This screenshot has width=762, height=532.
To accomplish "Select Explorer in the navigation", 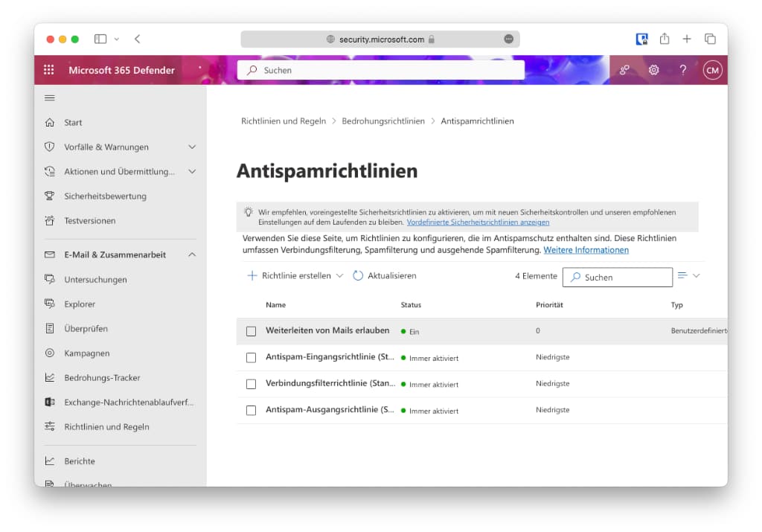I will click(x=80, y=304).
